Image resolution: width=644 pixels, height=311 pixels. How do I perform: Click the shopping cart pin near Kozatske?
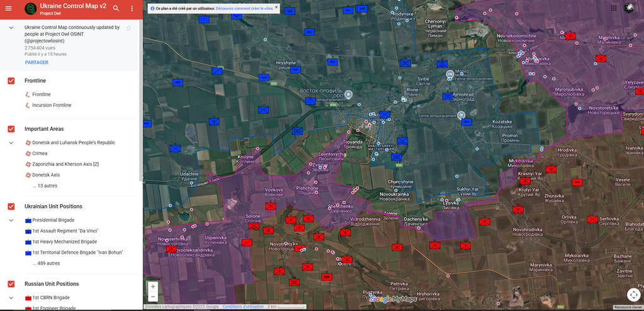(x=461, y=115)
